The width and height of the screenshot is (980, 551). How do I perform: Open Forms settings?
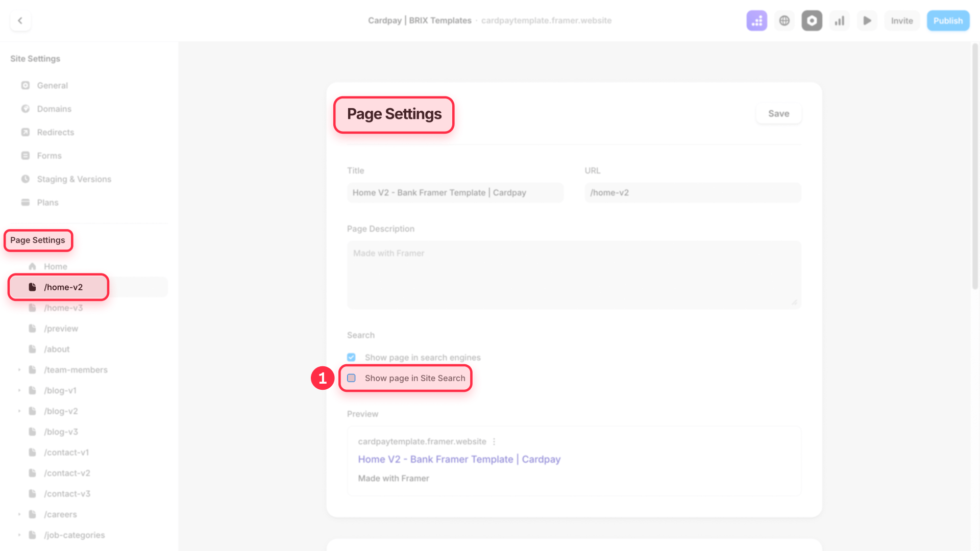[49, 156]
